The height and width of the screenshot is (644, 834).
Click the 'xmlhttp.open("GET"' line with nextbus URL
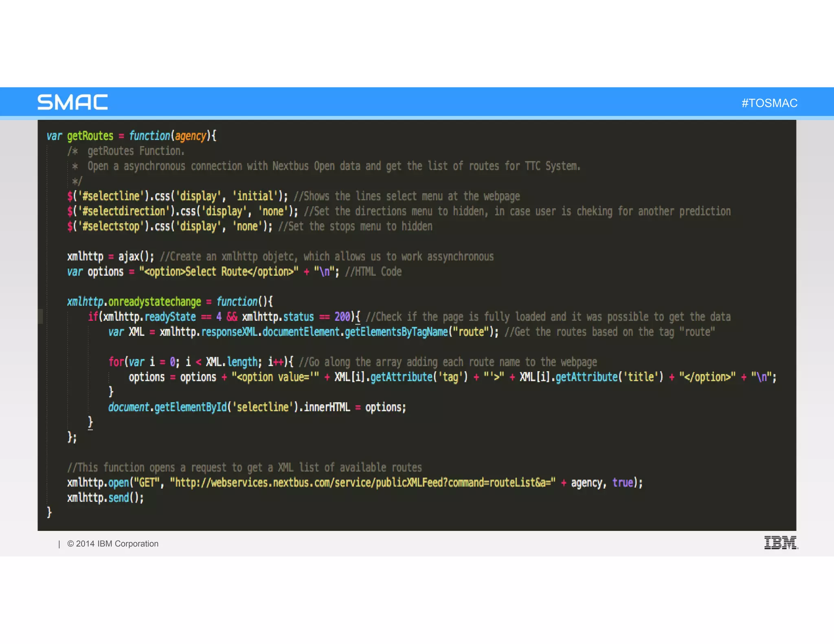pos(355,483)
